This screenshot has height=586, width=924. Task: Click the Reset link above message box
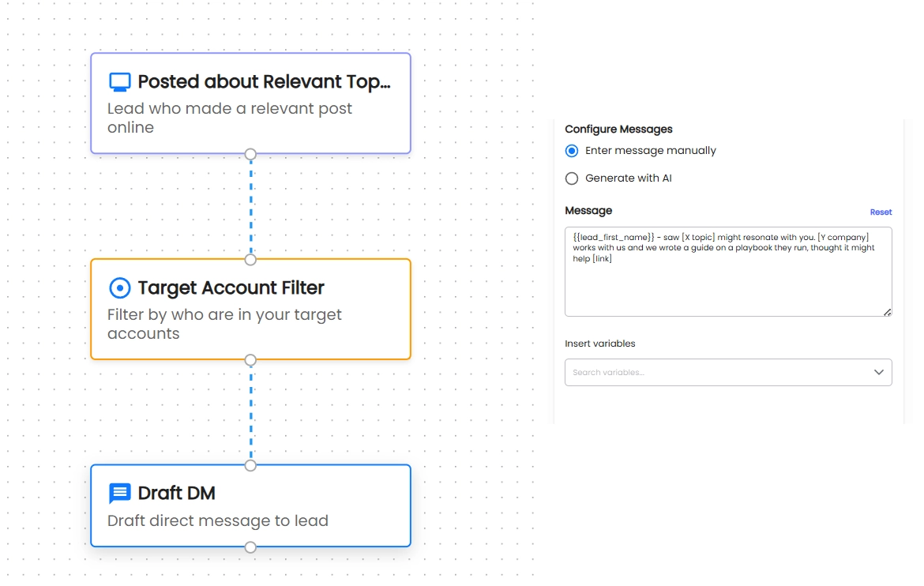(x=881, y=212)
